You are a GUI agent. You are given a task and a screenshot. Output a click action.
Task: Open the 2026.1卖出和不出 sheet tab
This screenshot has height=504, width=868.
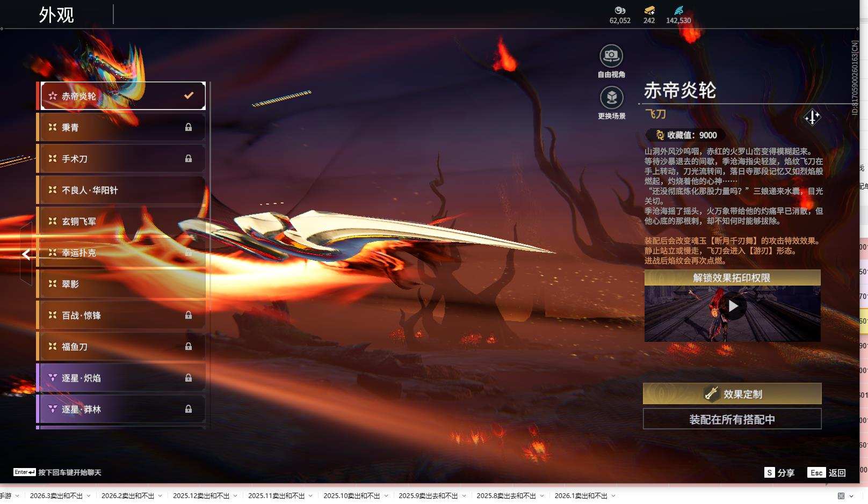581,496
